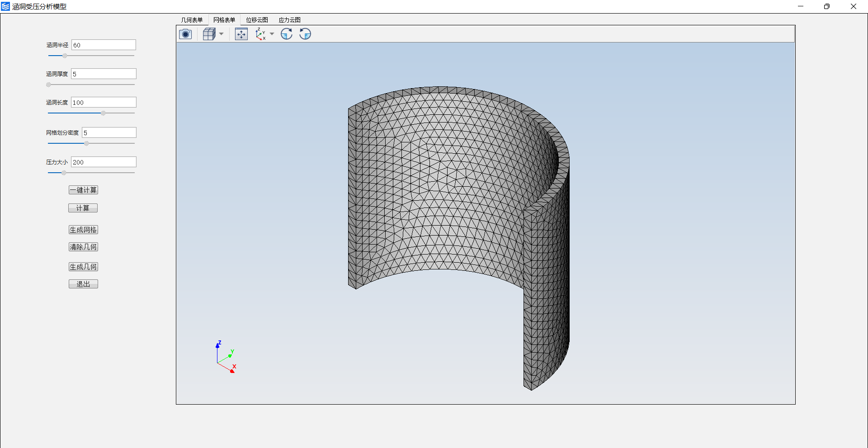The image size is (868, 448).
Task: Open the view cube dropdown arrow
Action: (x=222, y=34)
